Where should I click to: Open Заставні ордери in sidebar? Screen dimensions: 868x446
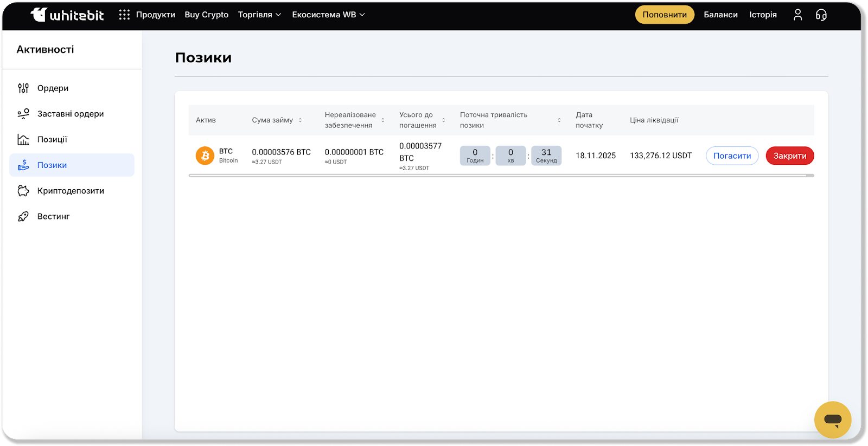coord(71,114)
